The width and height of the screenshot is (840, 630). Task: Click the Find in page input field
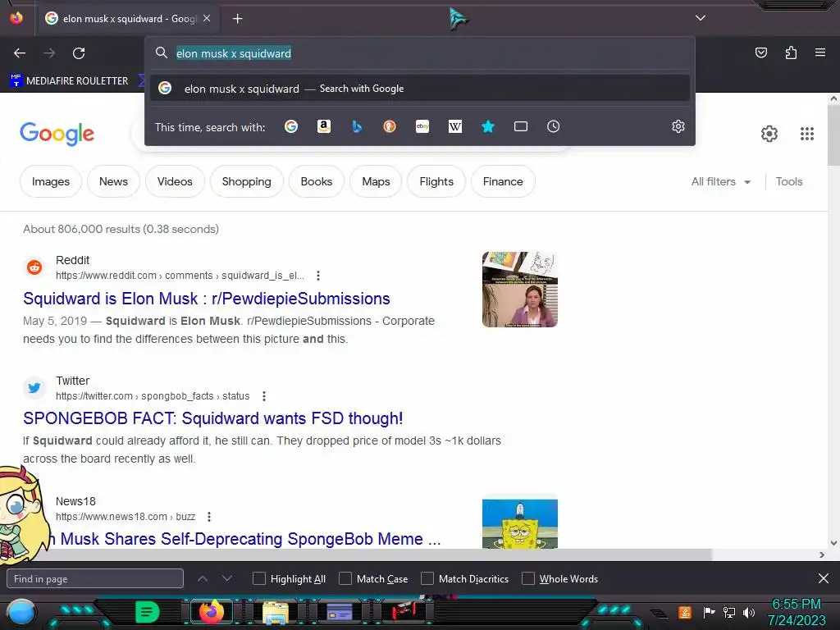click(x=95, y=578)
